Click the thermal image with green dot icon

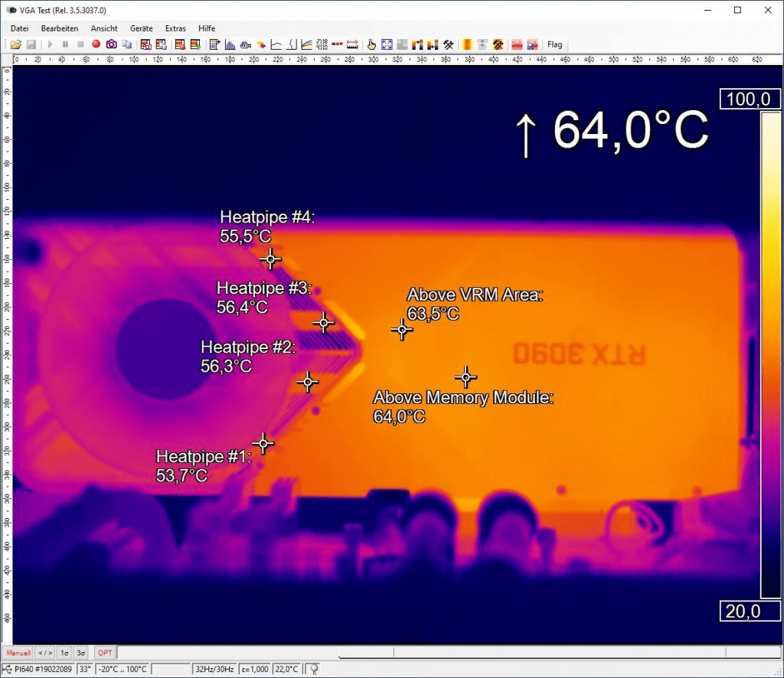point(195,44)
